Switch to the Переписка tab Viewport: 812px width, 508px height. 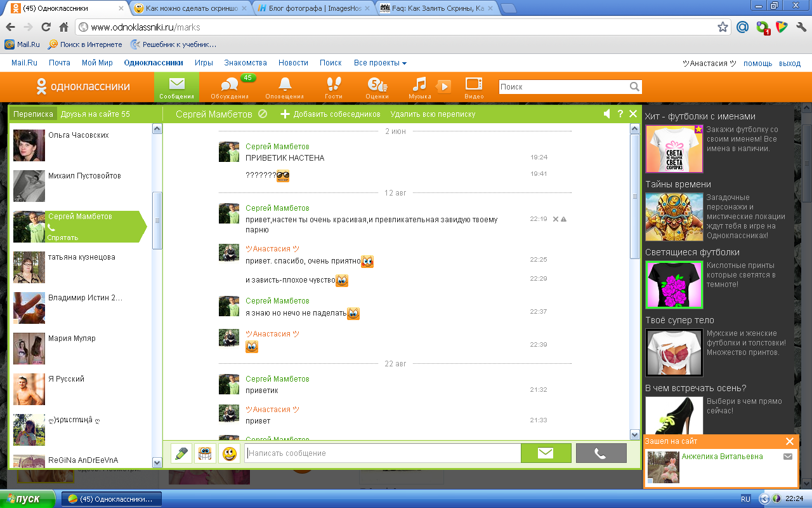pos(34,114)
